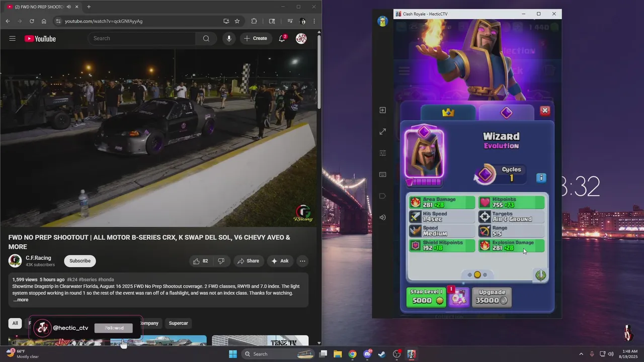The image size is (644, 362).
Task: Start voice search with the microphone icon
Action: point(229,39)
